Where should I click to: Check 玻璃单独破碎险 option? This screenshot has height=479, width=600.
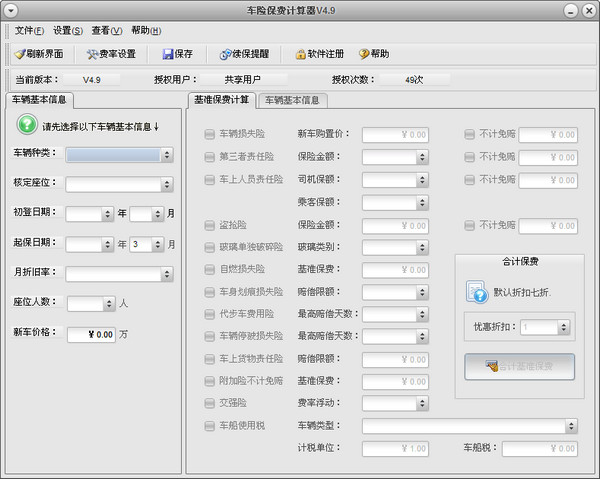pyautogui.click(x=209, y=248)
